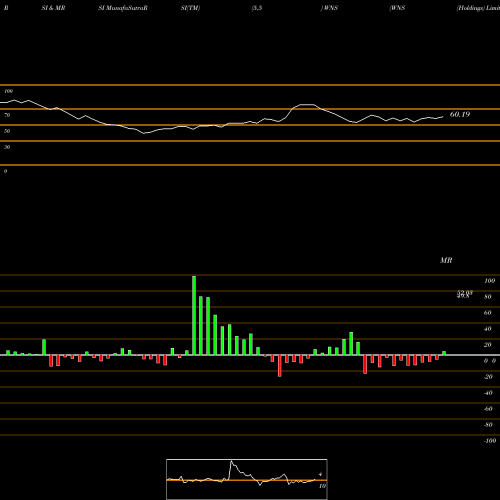The image size is (500, 500).
Task: Click the tallest green bar in MR histogram
Action: pyautogui.click(x=194, y=315)
